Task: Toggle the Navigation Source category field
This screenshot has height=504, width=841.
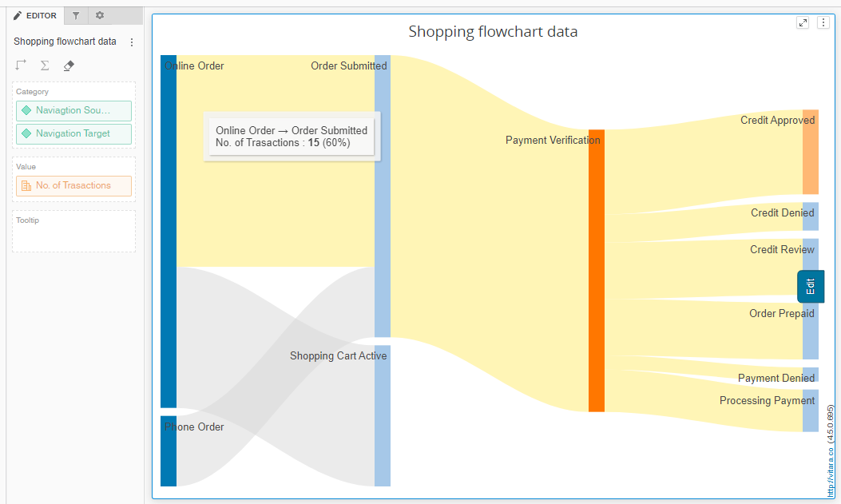Action: (73, 110)
